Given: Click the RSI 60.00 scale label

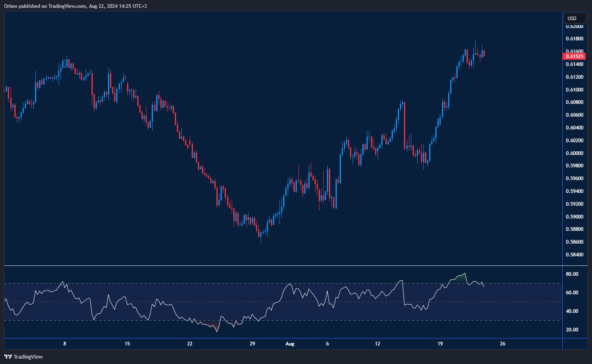Looking at the screenshot, I should (x=572, y=293).
